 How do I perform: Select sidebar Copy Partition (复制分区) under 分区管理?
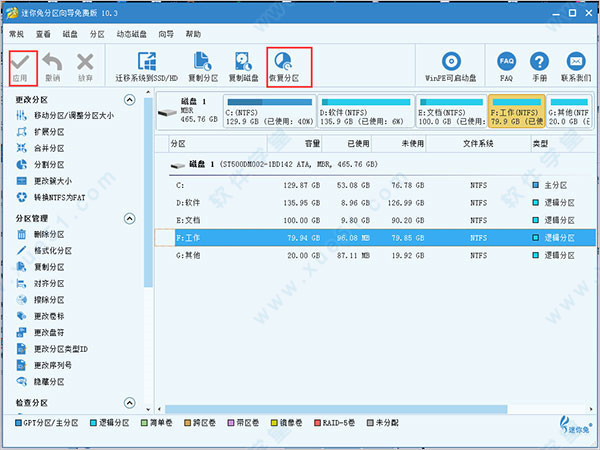coord(41,267)
